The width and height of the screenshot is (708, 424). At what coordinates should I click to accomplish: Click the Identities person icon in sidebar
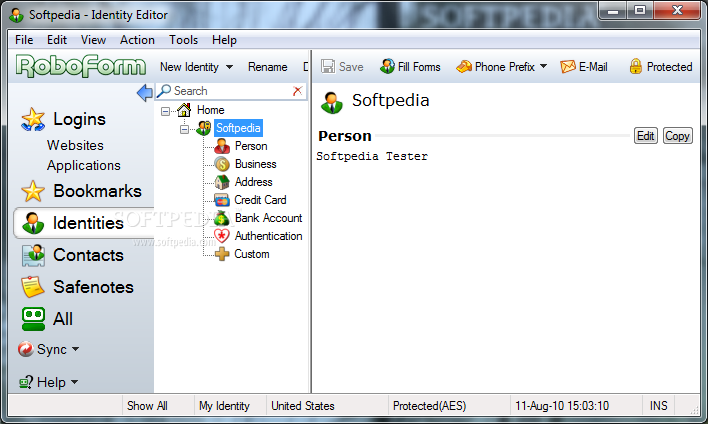pyautogui.click(x=33, y=223)
